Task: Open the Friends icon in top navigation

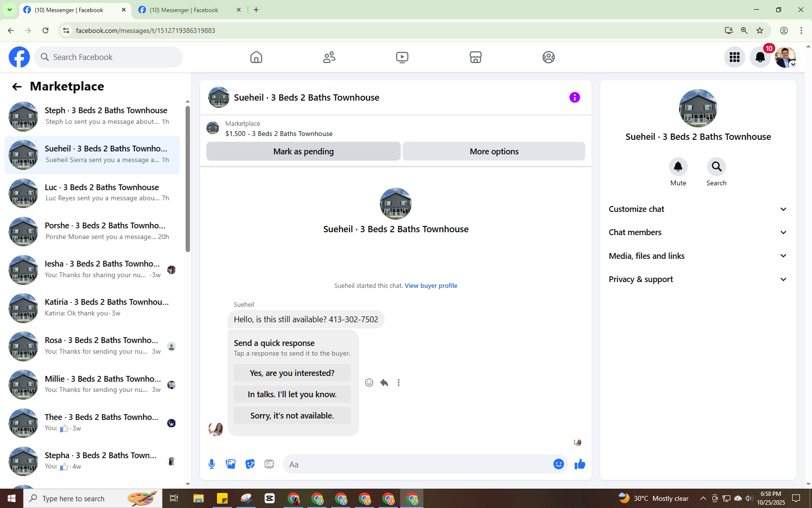Action: click(x=329, y=57)
